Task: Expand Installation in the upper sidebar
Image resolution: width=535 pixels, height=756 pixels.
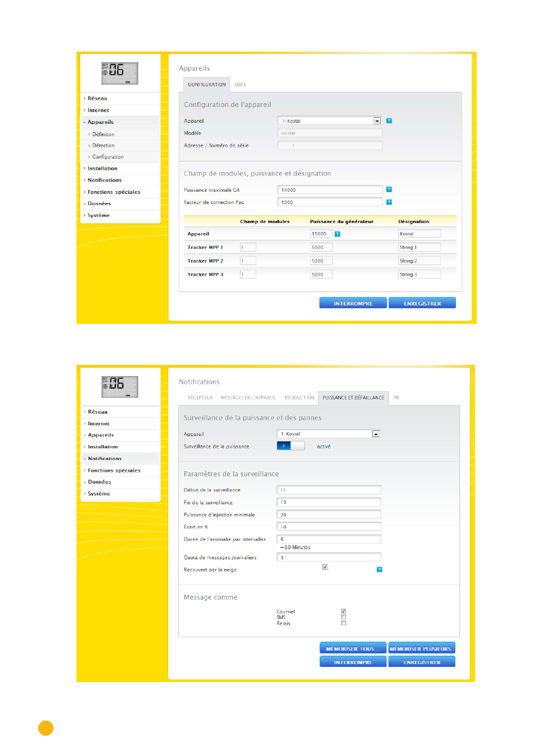Action: pos(102,169)
